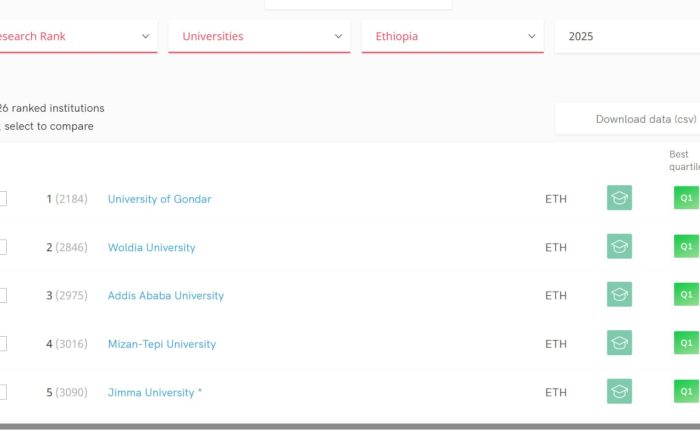Check the box beside Addis Ababa University
700x430 pixels.
click(x=2, y=295)
